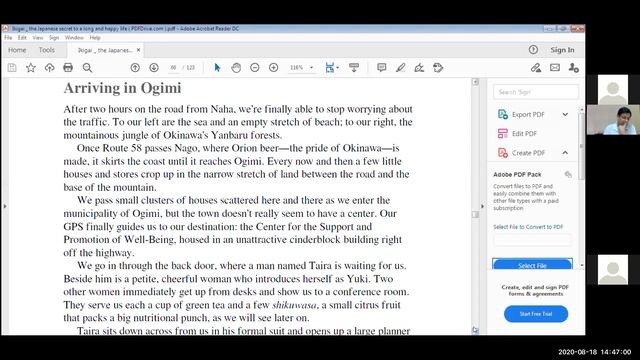The image size is (640, 360).
Task: Click the upload to cloud icon
Action: click(49, 68)
